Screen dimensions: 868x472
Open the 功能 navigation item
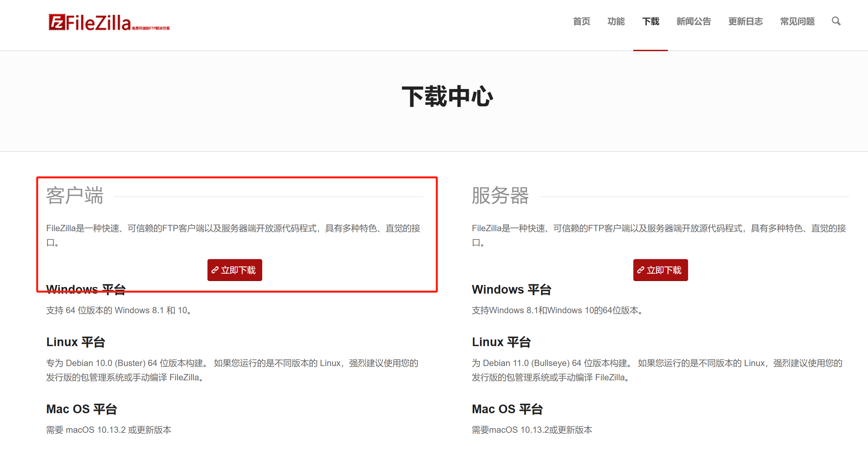click(x=616, y=22)
